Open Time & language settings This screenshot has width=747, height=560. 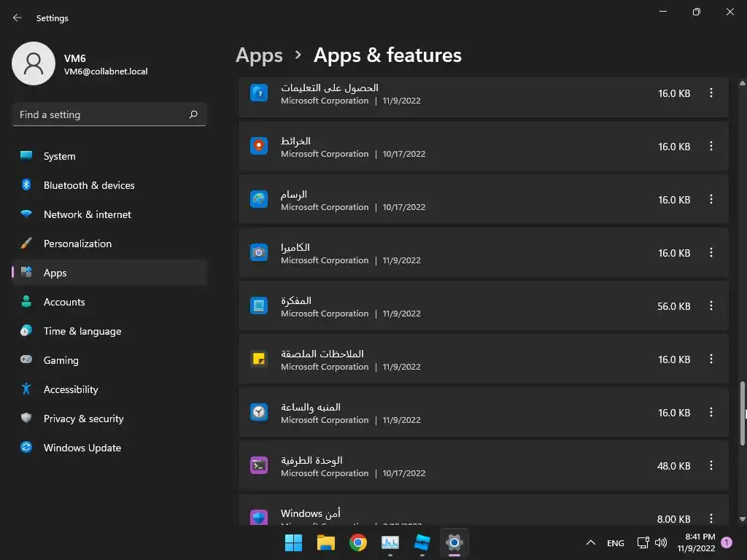[109, 331]
